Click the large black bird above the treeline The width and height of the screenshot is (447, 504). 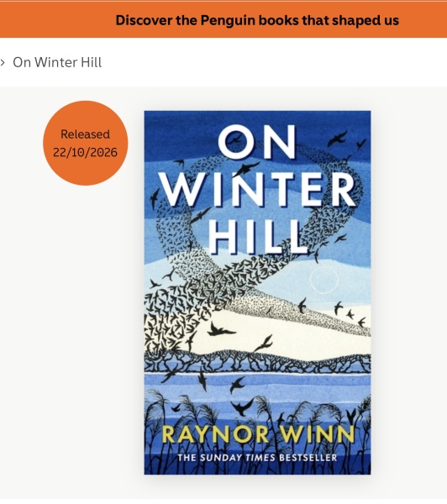click(x=221, y=330)
